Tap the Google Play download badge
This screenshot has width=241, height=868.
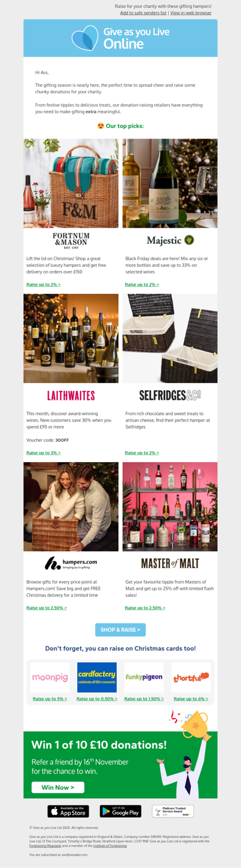pos(120,811)
